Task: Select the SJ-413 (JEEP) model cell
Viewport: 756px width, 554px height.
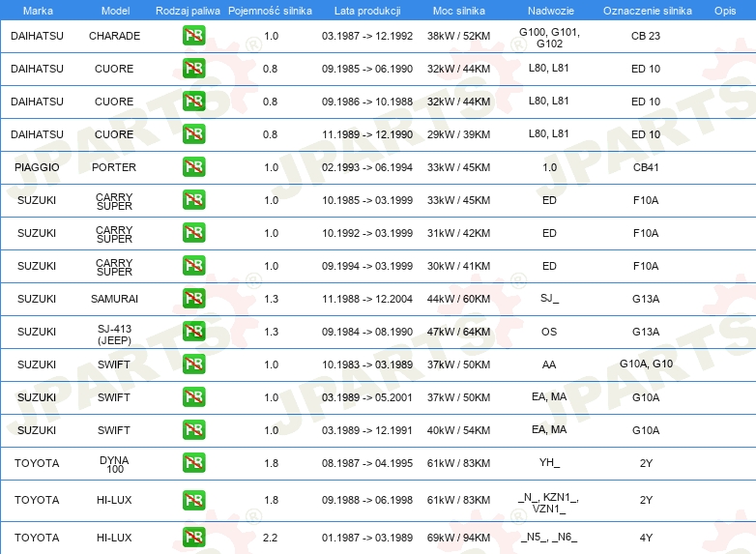Action: click(114, 335)
